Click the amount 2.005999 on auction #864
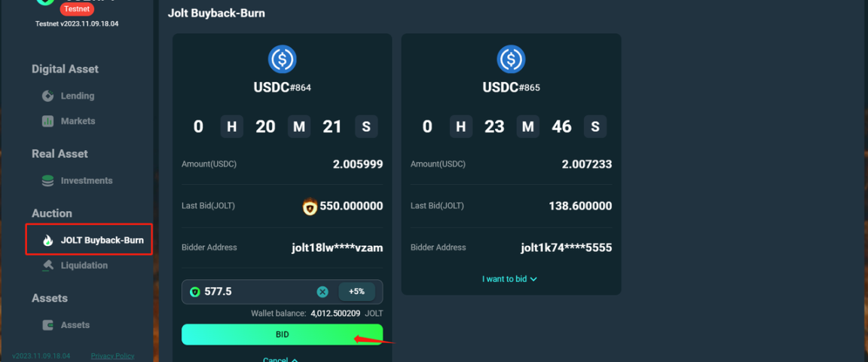868x362 pixels. tap(358, 164)
